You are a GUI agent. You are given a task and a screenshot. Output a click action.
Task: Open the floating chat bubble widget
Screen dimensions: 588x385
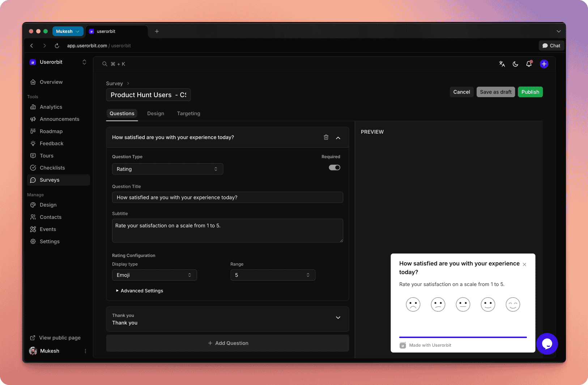point(547,343)
